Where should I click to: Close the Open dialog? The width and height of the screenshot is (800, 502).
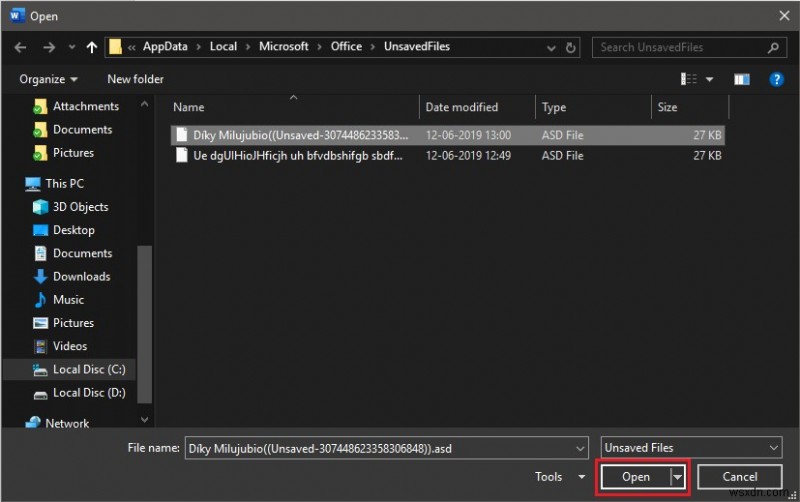(784, 16)
